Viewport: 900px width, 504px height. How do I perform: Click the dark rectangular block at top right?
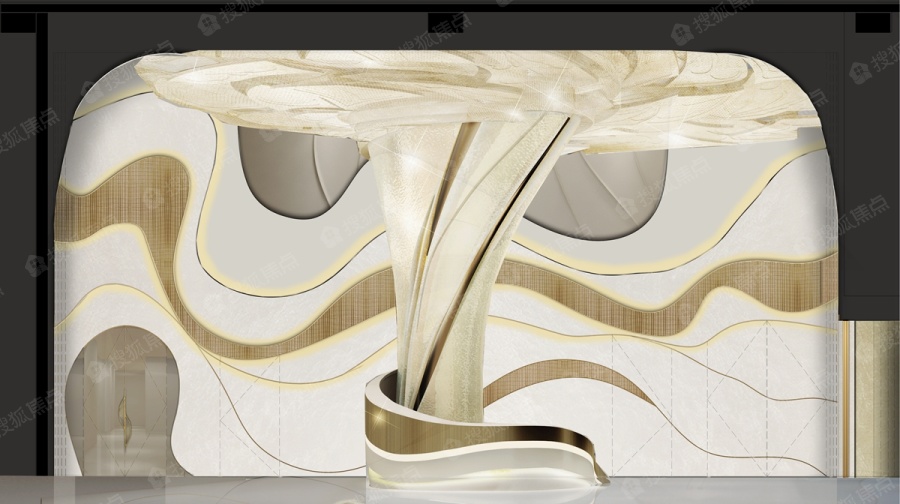[868, 22]
